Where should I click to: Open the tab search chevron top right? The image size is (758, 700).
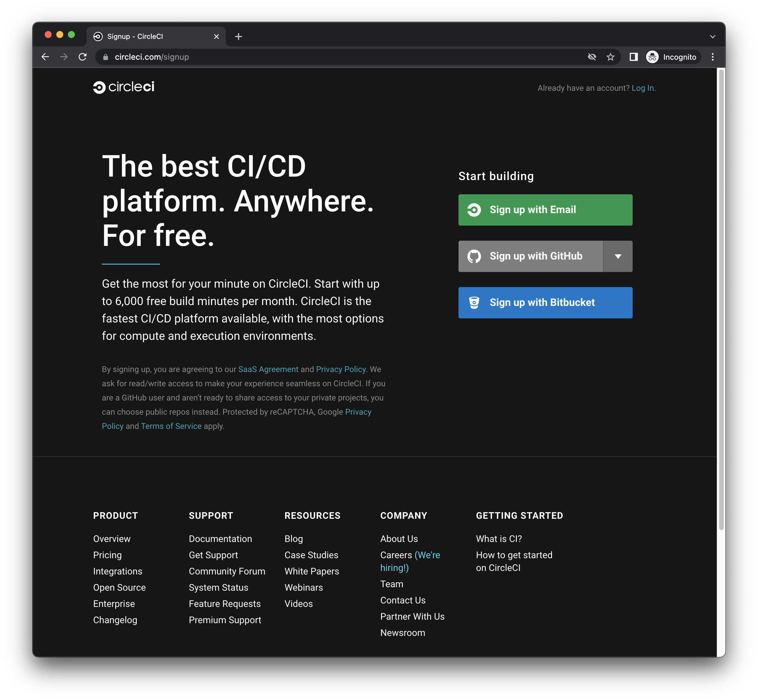click(712, 36)
